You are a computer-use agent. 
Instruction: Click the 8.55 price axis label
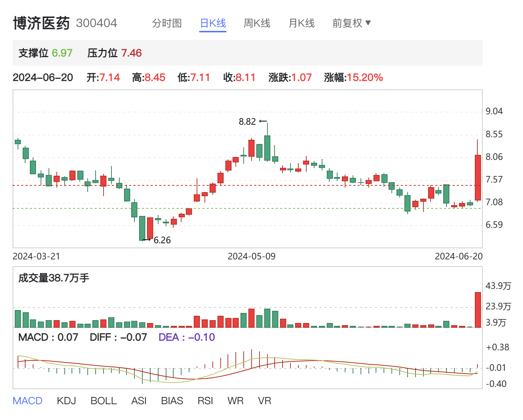click(494, 135)
